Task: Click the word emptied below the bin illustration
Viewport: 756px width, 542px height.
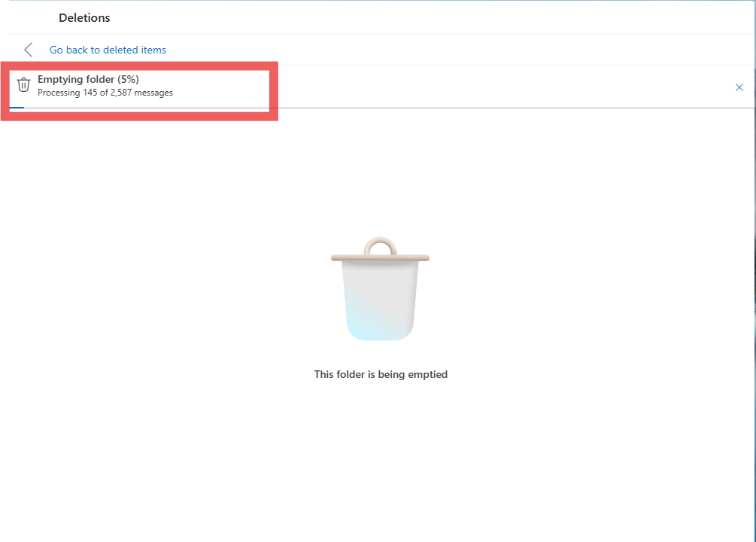Action: [x=428, y=375]
